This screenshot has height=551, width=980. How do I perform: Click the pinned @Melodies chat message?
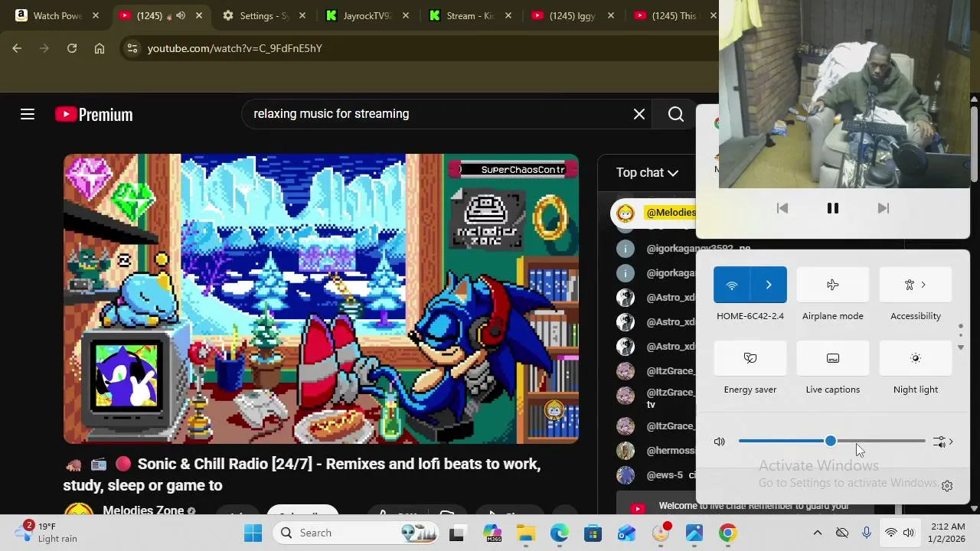click(652, 213)
